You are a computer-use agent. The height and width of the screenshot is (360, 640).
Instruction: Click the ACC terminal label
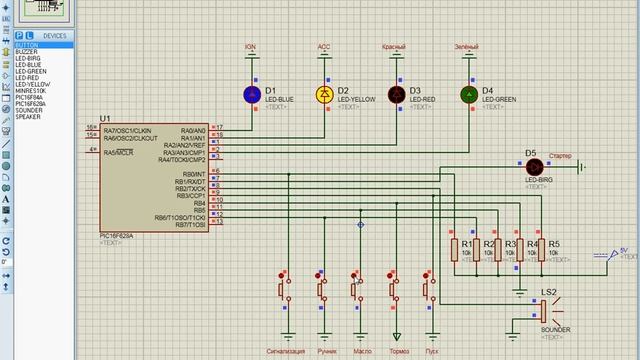(324, 47)
